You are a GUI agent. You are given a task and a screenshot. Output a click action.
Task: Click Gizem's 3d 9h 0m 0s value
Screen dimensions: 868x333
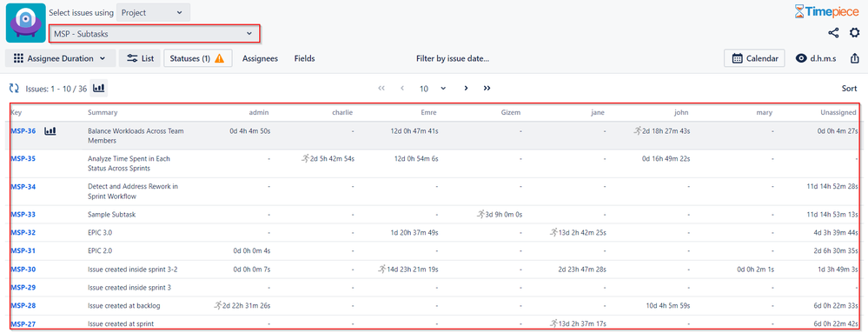(x=504, y=215)
